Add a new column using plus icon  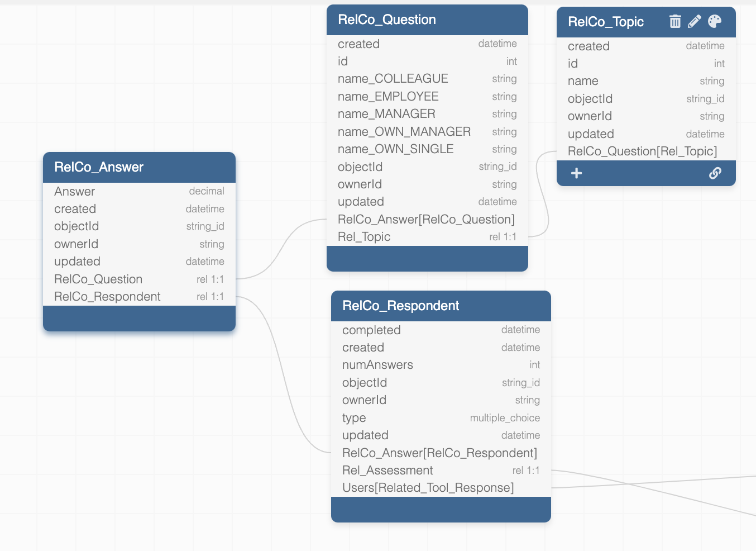(577, 173)
